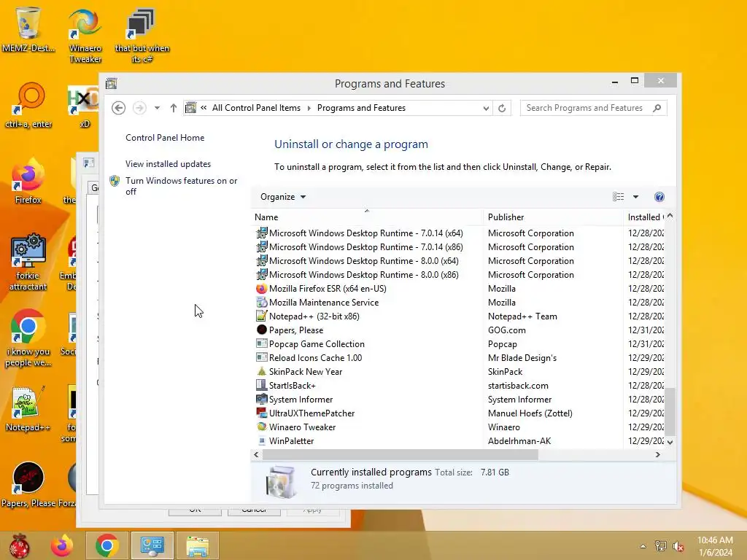The image size is (747, 560).
Task: Open 'that but when its c#' desktop shortcut
Action: click(142, 36)
